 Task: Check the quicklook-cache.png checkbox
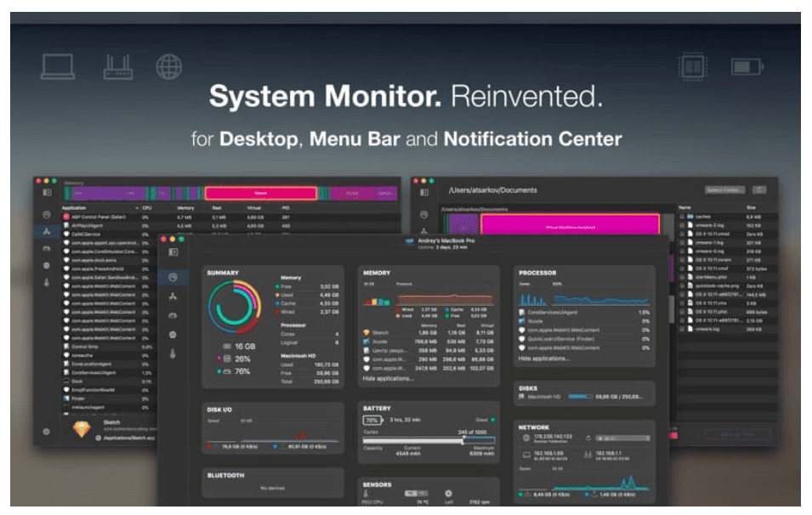click(682, 286)
